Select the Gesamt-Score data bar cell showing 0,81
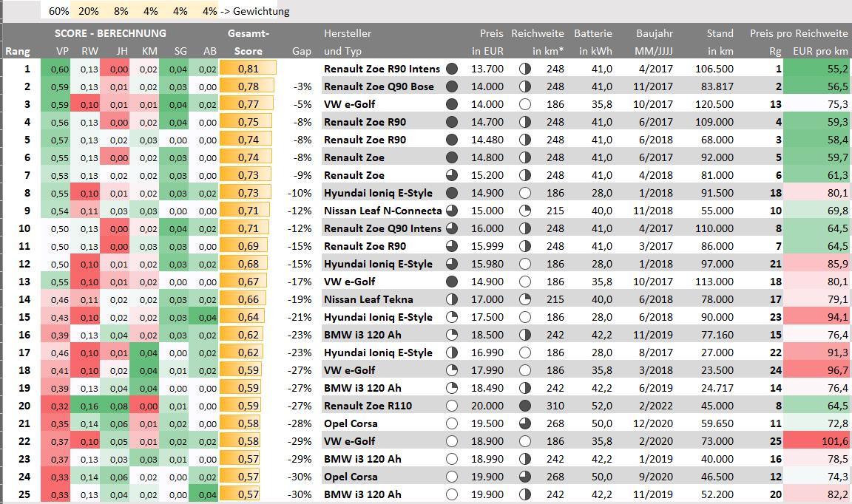This screenshot has height=504, width=852. click(x=248, y=69)
